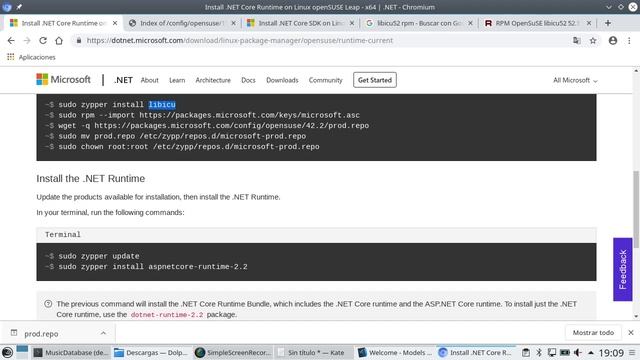Reload the current page

point(43,40)
